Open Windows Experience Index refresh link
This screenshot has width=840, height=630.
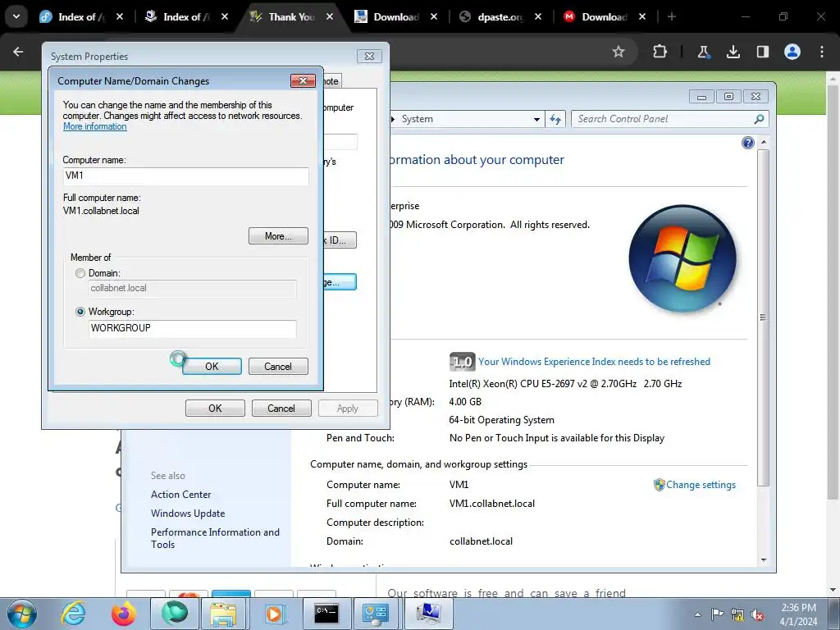click(x=594, y=362)
